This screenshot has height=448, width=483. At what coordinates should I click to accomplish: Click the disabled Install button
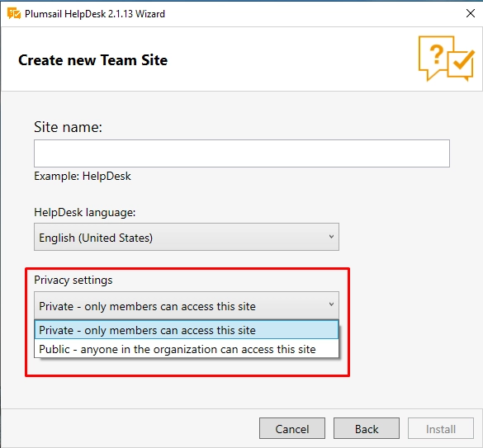pos(441,428)
